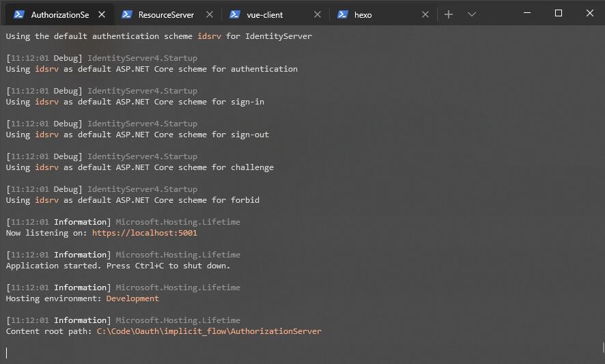
Task: Click the PowerShell icon on AuthorizationSe tab
Action: 19,14
